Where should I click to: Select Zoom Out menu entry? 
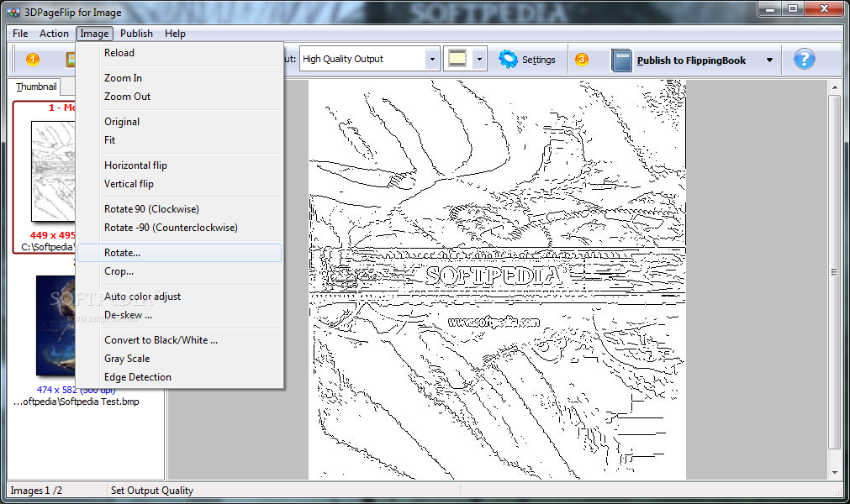[x=179, y=97]
